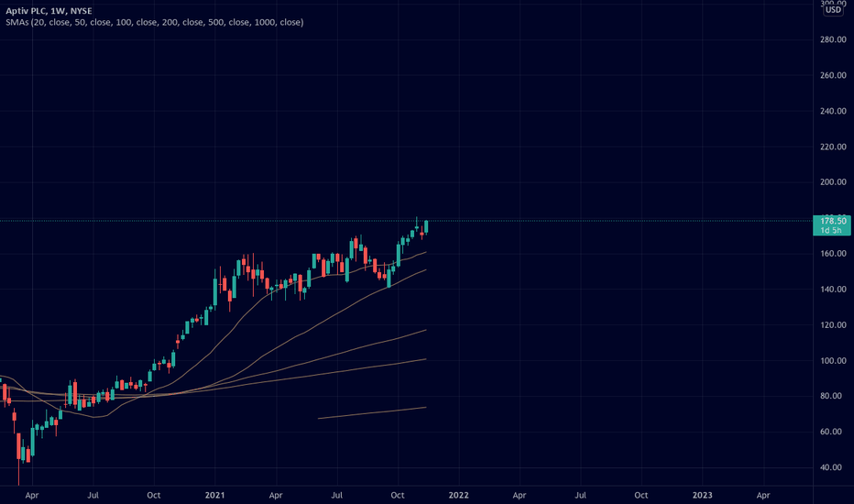Click the Aptiv PLC chart title
854x504 pixels.
pos(49,11)
